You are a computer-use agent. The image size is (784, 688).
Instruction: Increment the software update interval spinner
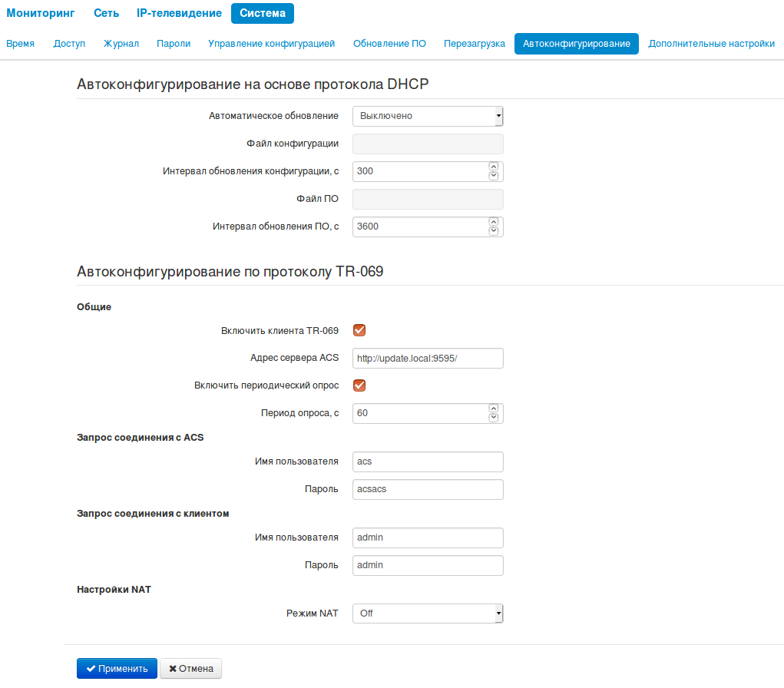(x=494, y=222)
